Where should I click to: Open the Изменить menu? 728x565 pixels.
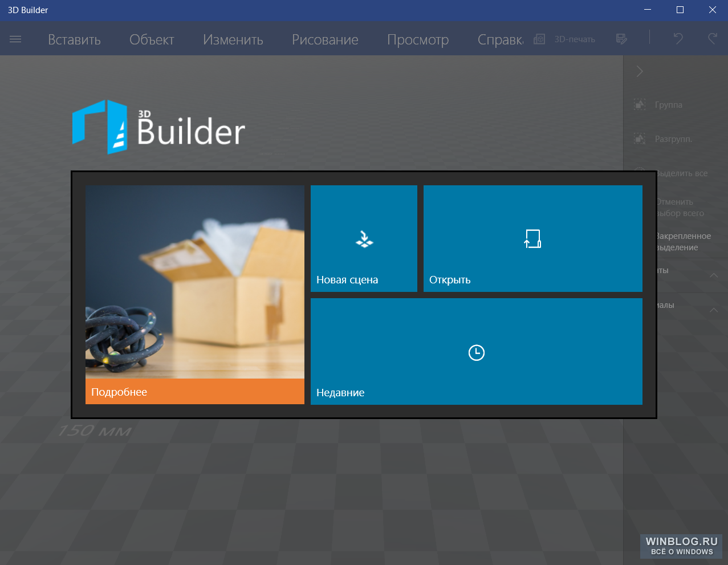(233, 40)
